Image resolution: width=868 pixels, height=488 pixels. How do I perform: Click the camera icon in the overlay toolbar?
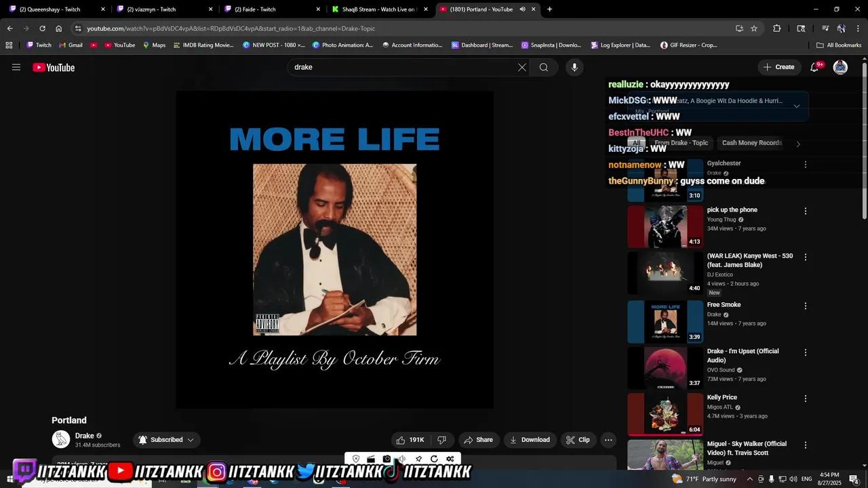tap(386, 459)
